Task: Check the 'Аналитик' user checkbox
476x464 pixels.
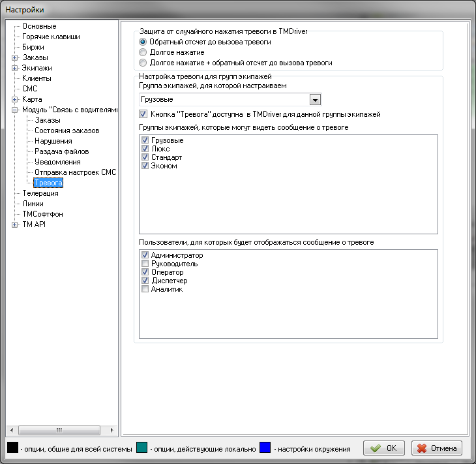Action: tap(145, 289)
